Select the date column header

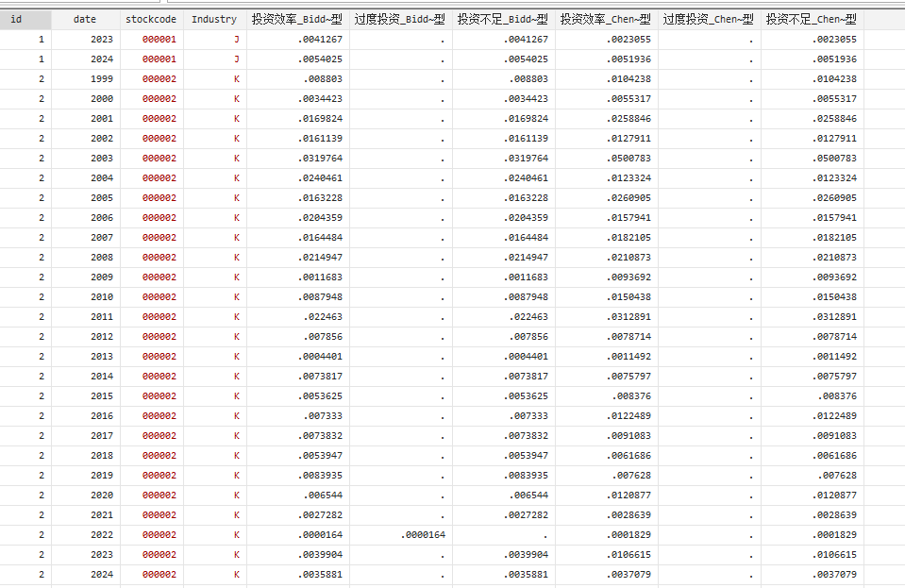86,20
